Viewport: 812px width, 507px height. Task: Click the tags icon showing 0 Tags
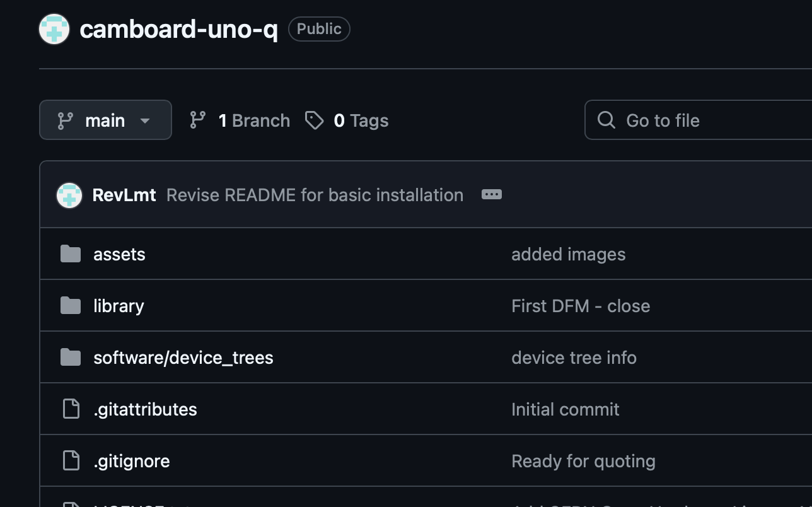(314, 120)
